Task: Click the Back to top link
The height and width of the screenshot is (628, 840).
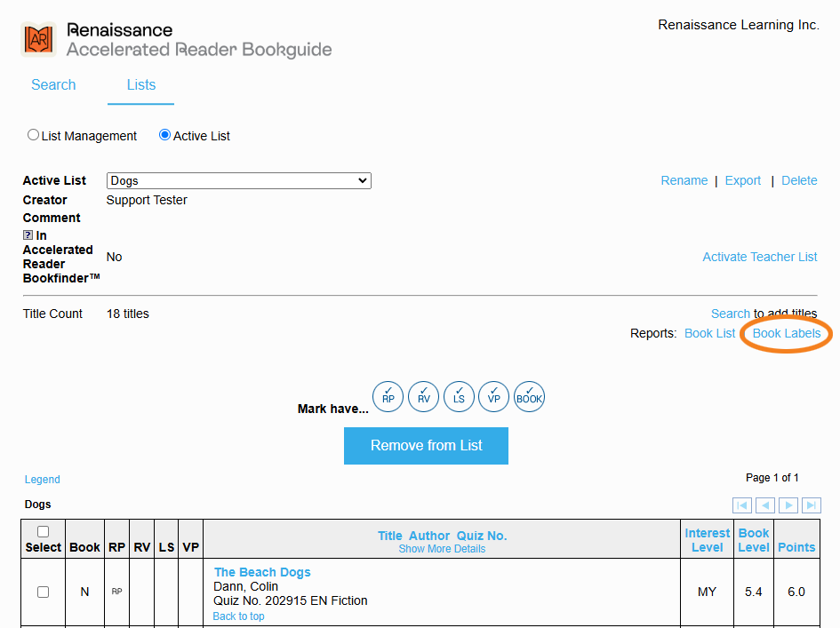Action: [x=238, y=616]
